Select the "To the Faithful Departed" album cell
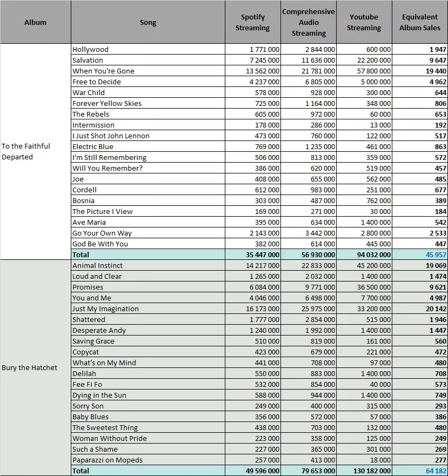 [36, 151]
